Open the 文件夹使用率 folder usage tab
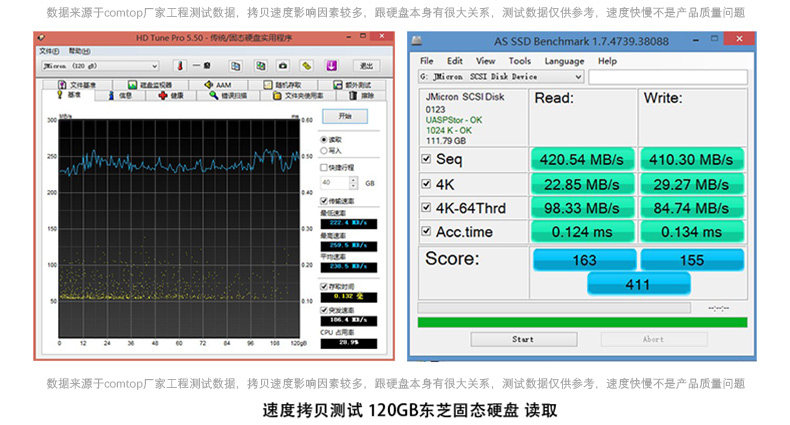Image resolution: width=790 pixels, height=425 pixels. 298,95
